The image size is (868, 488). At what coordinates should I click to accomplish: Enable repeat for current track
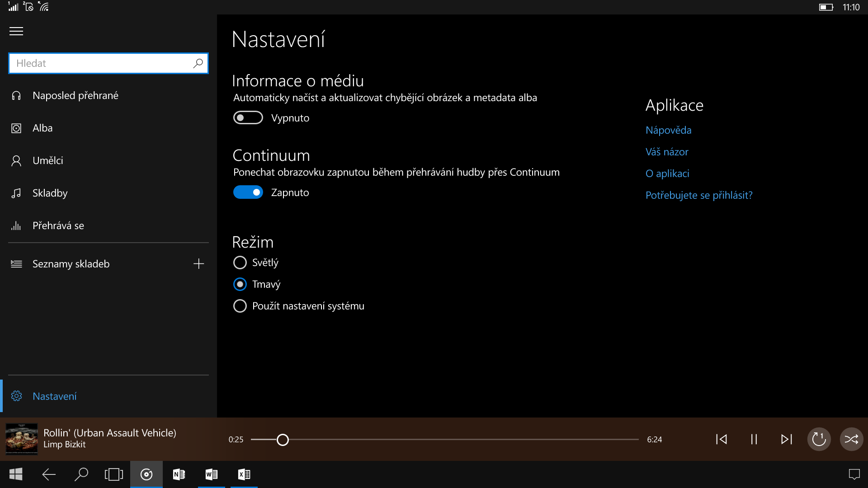(x=819, y=439)
